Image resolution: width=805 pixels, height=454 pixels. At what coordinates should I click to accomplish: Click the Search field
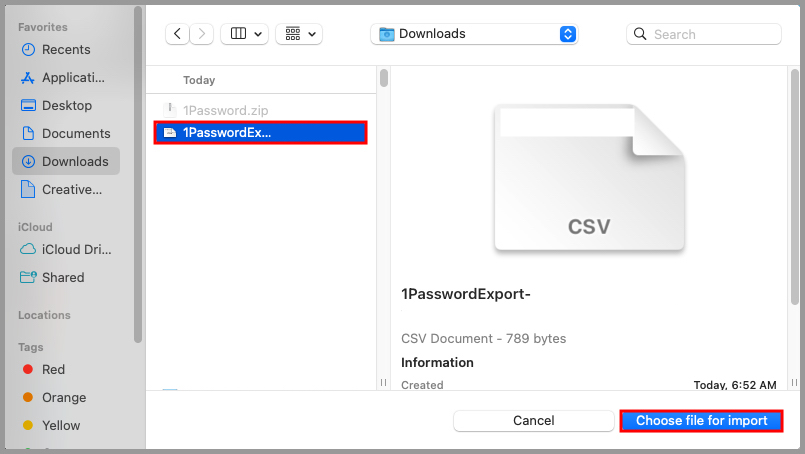[704, 34]
